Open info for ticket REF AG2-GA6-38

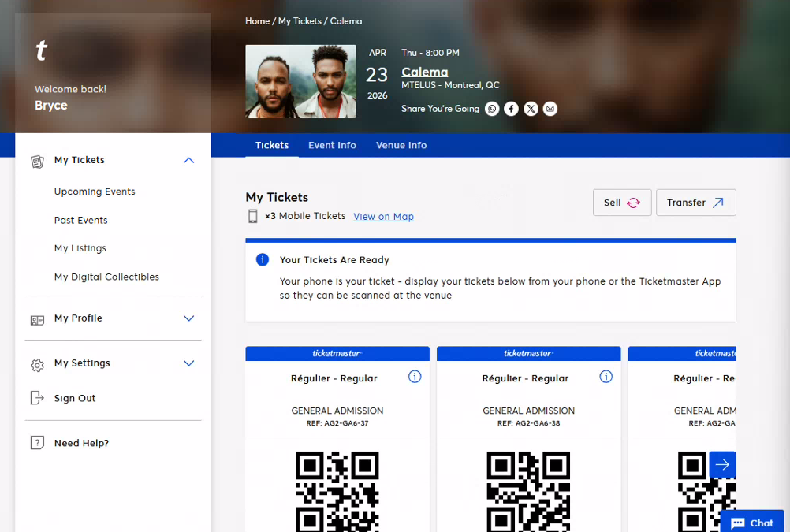[x=606, y=377]
